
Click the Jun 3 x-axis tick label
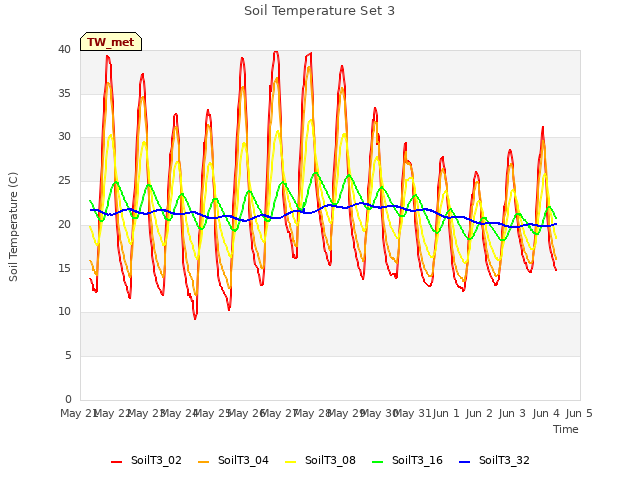(x=512, y=413)
